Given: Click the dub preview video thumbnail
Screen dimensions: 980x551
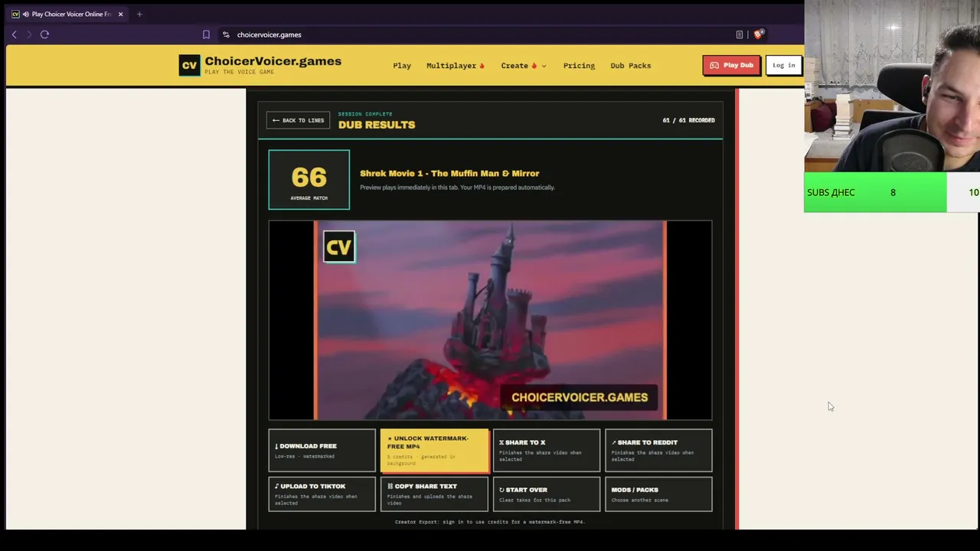Looking at the screenshot, I should coord(490,320).
